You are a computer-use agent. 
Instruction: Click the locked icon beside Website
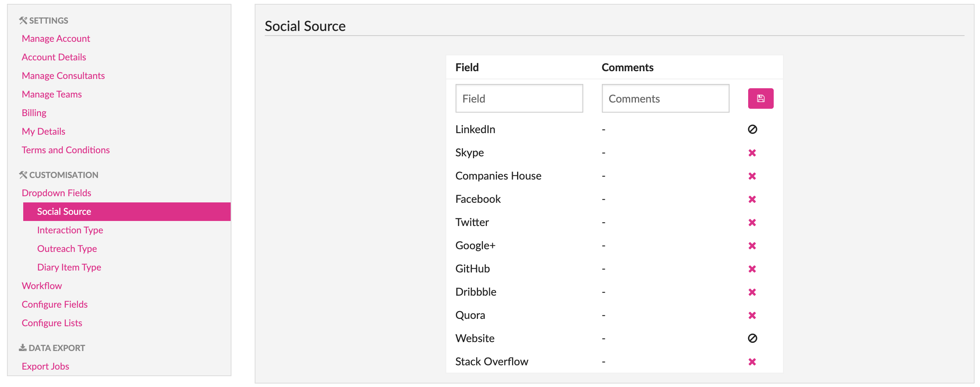pos(752,338)
